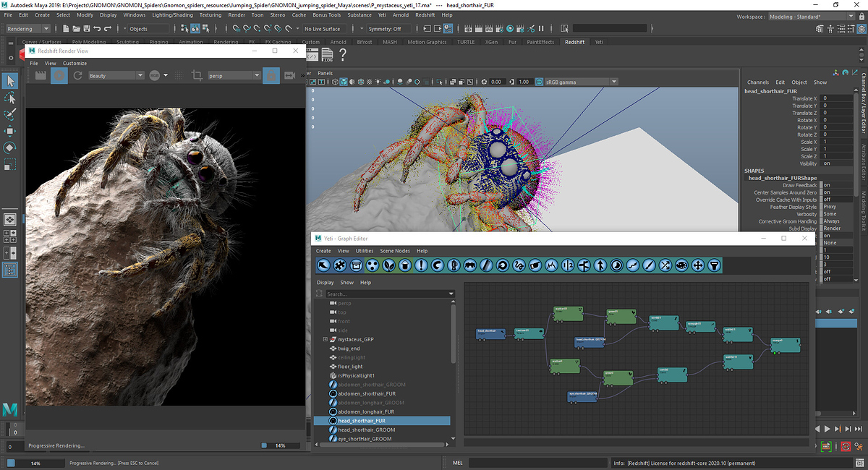868x470 pixels.
Task: Click the undo arrow in the status line
Action: (x=96, y=29)
